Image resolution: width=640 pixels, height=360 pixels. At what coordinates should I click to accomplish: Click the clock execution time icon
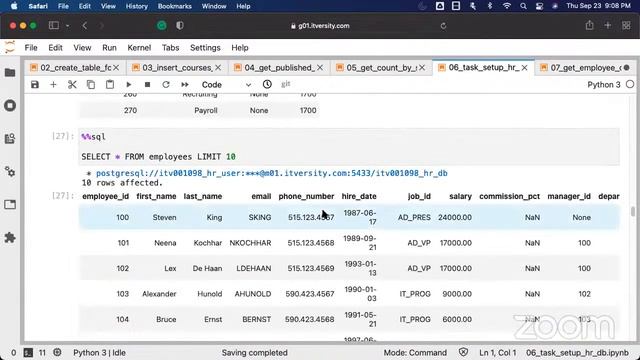tap(267, 84)
